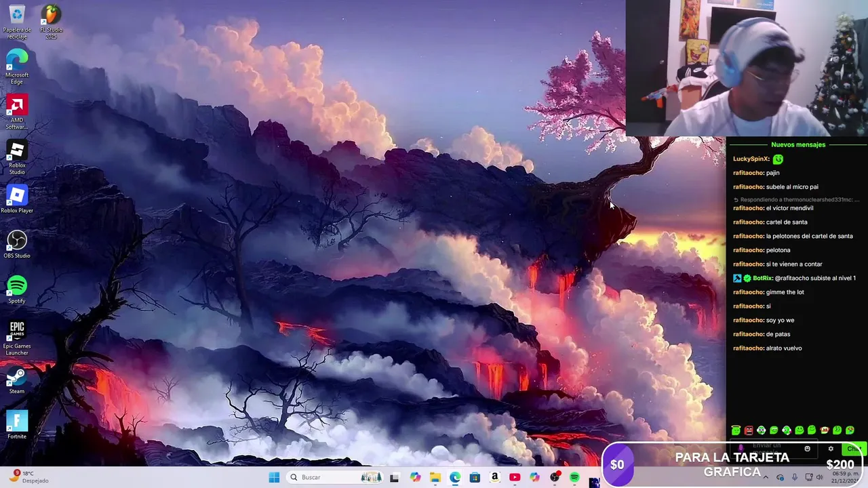Open the weather widget showing 18°C Despejado
This screenshot has height=488, width=868.
pos(30,477)
